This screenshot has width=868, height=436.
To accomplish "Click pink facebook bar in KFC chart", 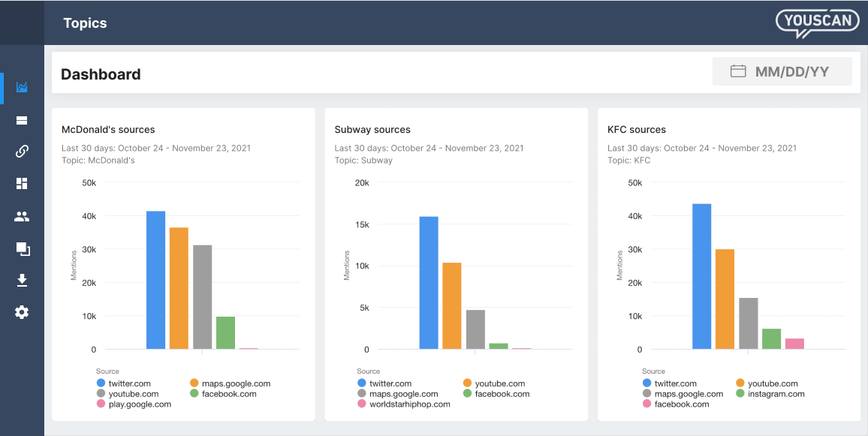I will (794, 344).
